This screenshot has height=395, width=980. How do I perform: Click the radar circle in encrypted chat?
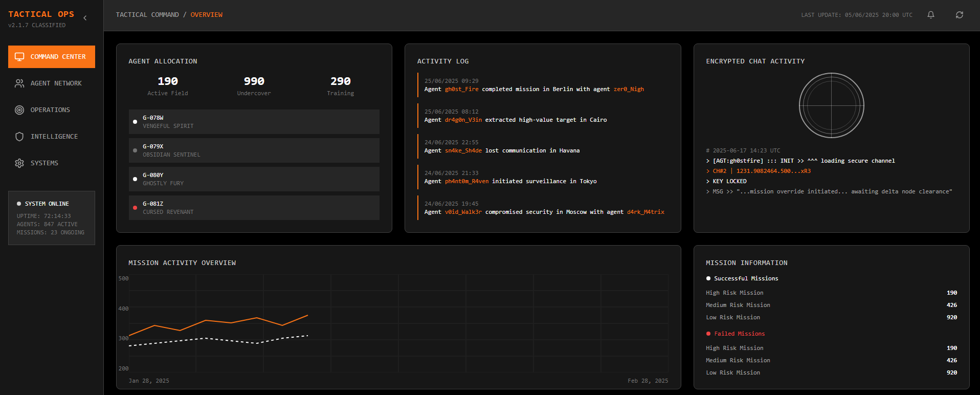point(831,105)
